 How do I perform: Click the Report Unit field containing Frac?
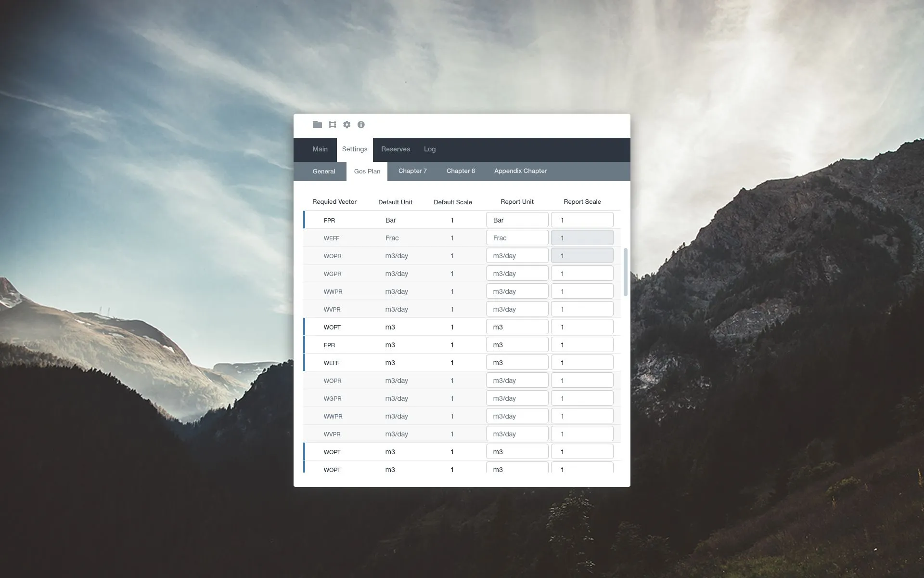pyautogui.click(x=517, y=237)
